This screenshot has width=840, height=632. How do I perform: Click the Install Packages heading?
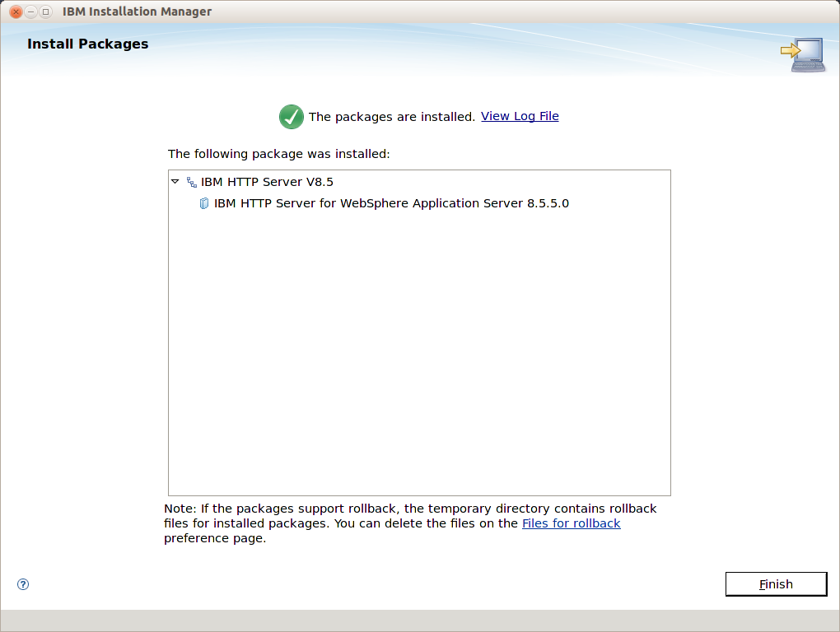[88, 44]
